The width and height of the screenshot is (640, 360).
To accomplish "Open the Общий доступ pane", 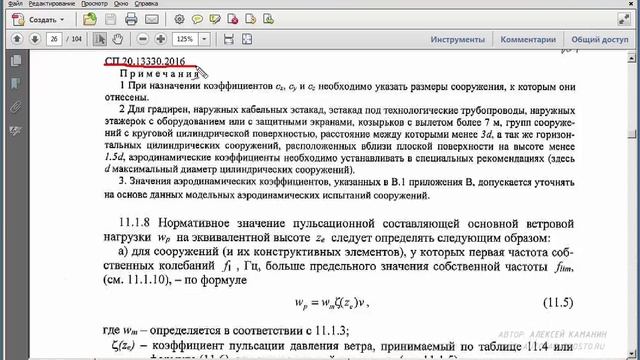I will [x=600, y=40].
